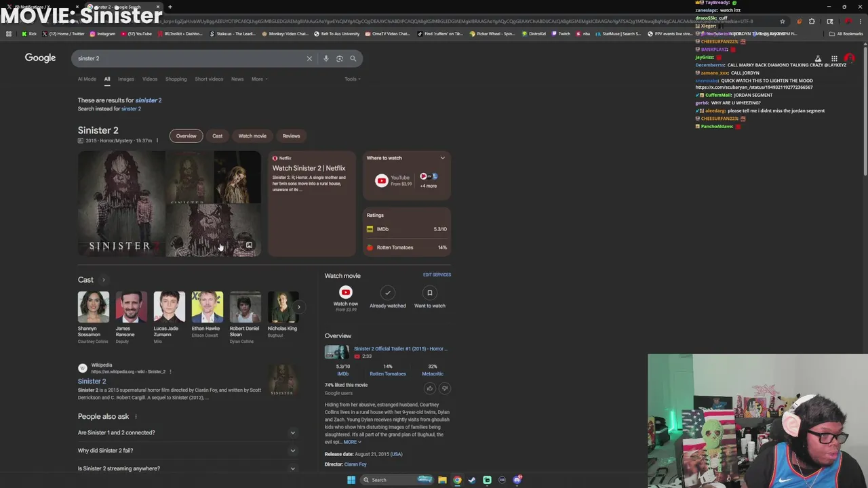This screenshot has height=488, width=868.
Task: Select the Watch movie chip
Action: tap(252, 136)
